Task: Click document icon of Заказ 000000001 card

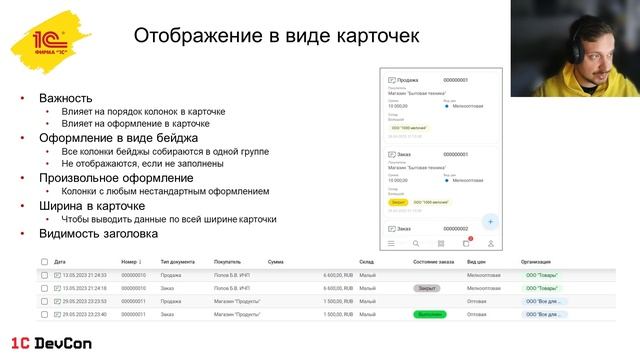Action: 391,155
